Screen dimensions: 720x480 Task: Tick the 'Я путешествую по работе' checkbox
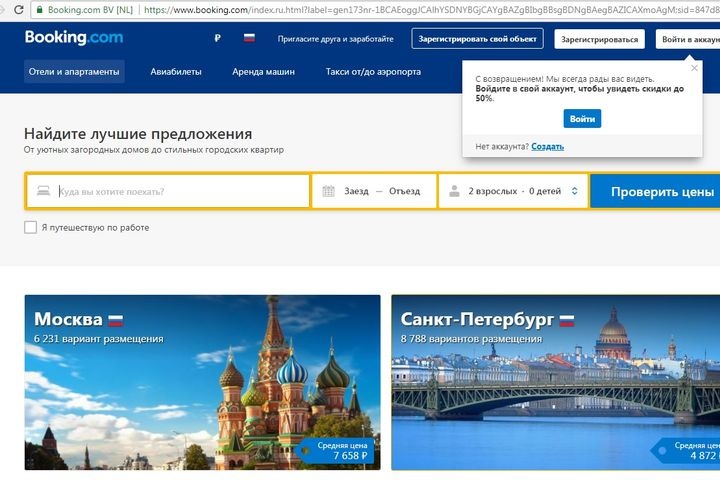[30, 227]
